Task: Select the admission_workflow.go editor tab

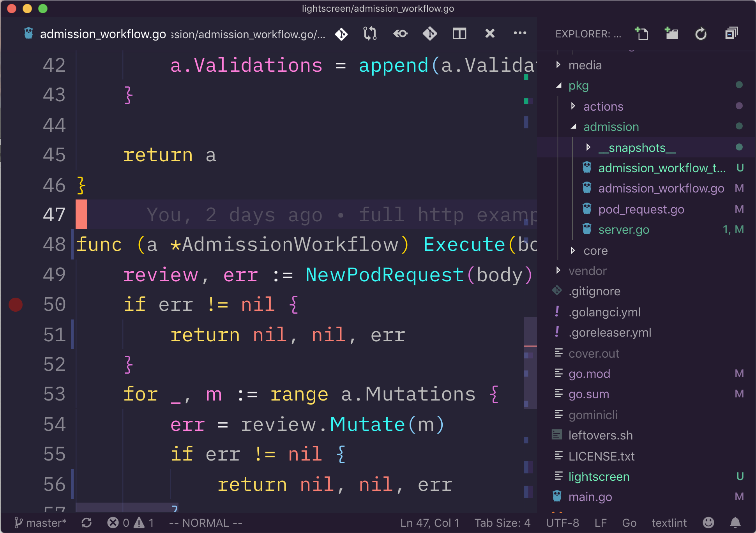Action: coord(102,34)
